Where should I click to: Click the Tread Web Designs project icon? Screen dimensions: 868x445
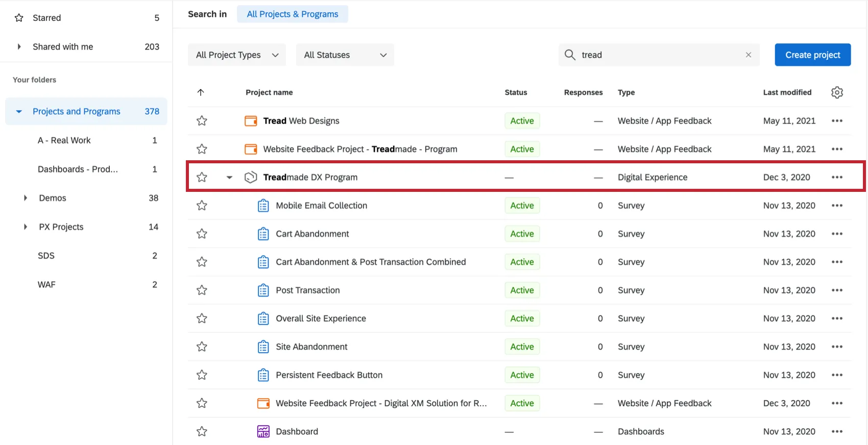[251, 121]
